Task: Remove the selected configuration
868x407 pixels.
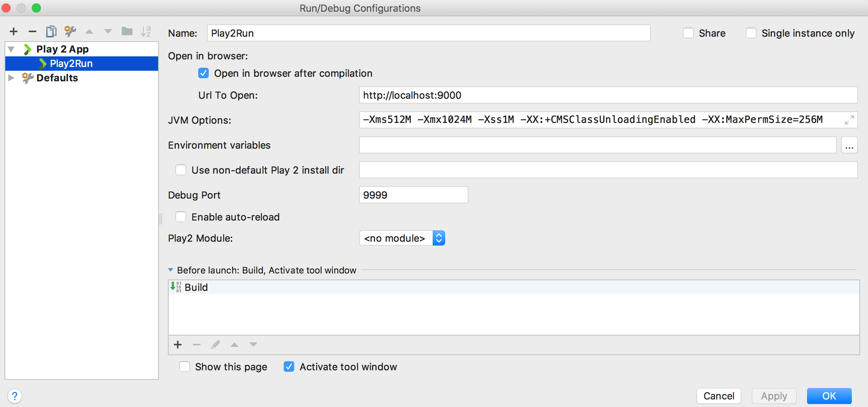Action: point(33,31)
